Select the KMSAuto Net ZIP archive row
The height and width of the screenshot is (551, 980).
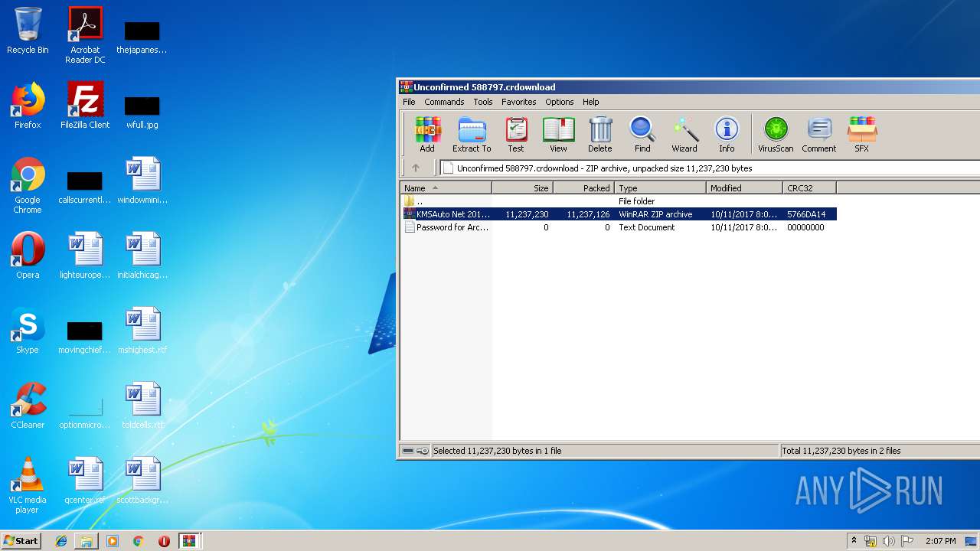point(619,214)
